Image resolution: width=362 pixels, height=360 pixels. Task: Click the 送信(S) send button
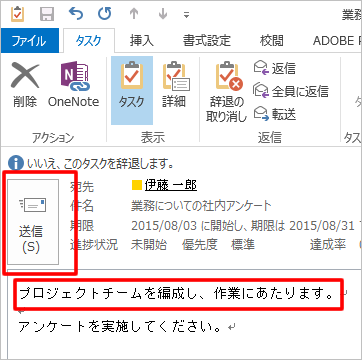(x=33, y=222)
